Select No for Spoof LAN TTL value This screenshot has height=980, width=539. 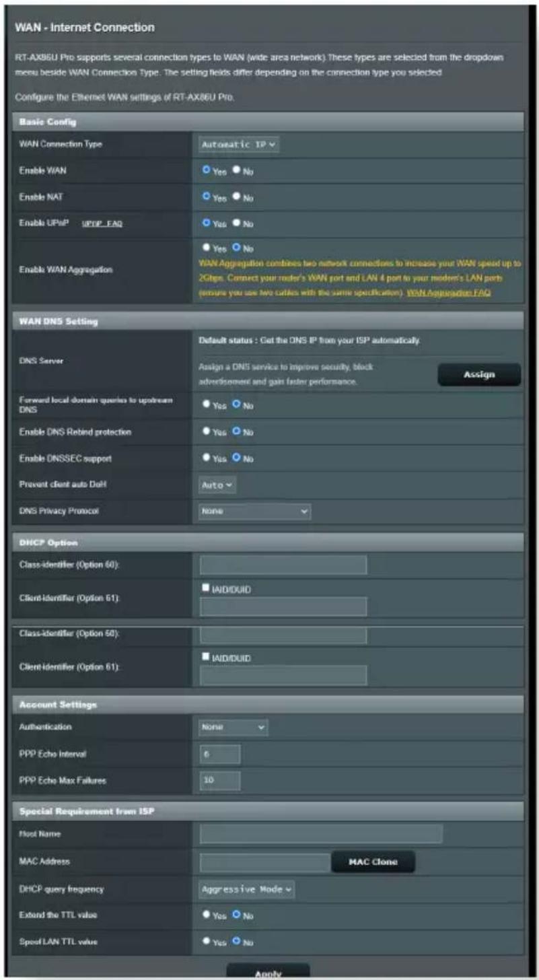click(236, 942)
